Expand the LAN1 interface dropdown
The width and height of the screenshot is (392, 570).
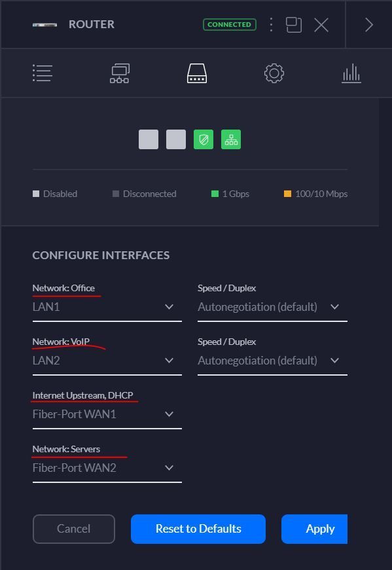pos(107,307)
